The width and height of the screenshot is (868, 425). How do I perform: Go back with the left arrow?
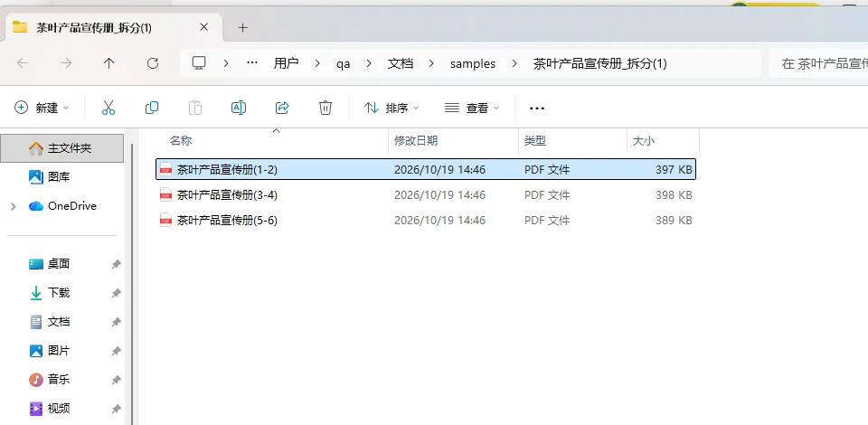point(23,63)
